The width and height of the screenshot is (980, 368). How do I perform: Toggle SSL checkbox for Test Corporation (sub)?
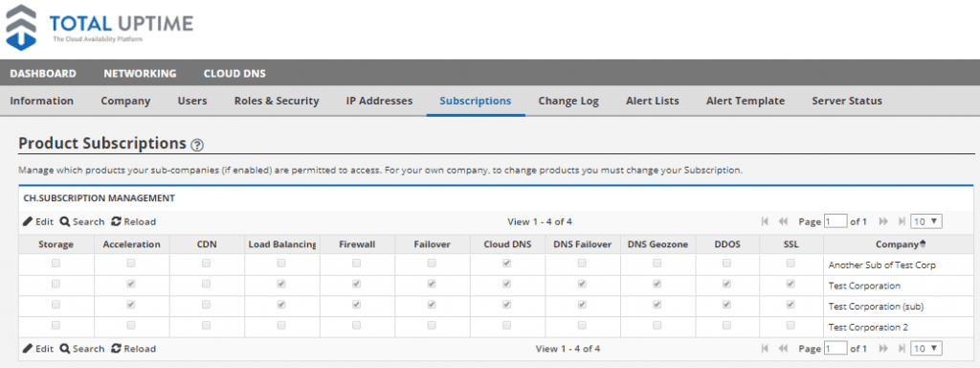791,305
